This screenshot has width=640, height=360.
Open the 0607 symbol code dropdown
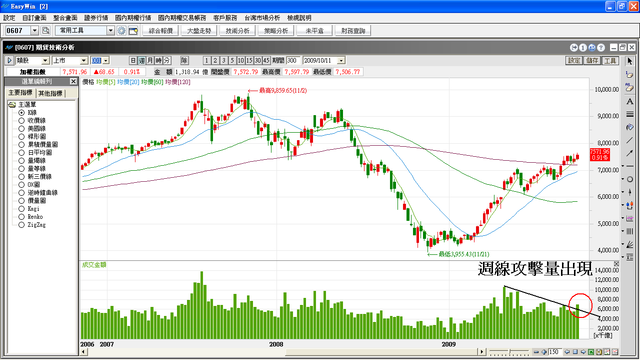pos(35,31)
